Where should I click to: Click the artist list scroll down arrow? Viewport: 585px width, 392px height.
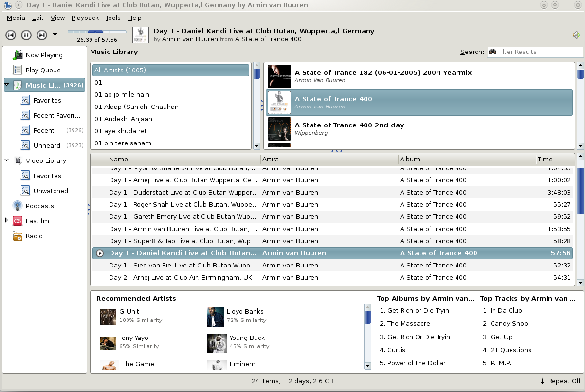point(256,146)
